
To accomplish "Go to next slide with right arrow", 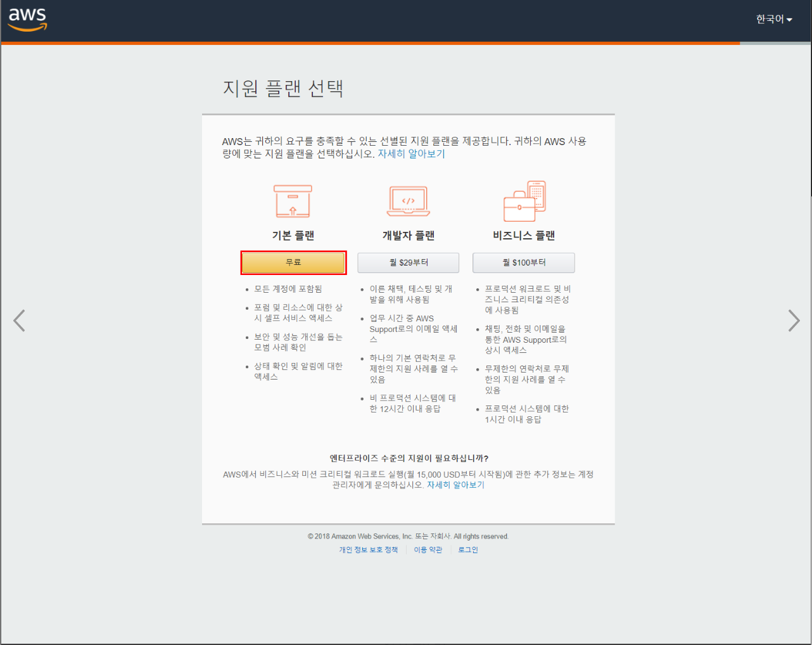I will pos(794,321).
